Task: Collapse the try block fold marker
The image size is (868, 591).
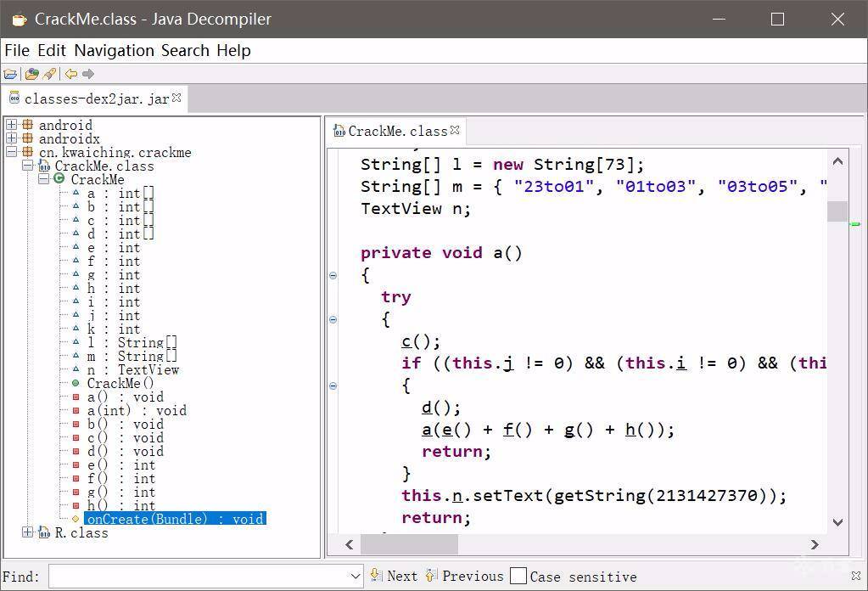Action: (x=333, y=319)
